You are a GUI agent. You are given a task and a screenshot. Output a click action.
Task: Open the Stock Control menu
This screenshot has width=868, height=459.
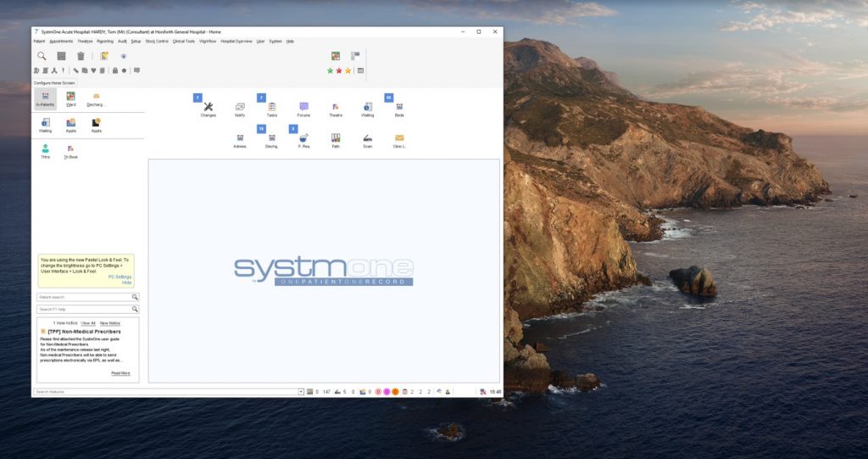157,41
